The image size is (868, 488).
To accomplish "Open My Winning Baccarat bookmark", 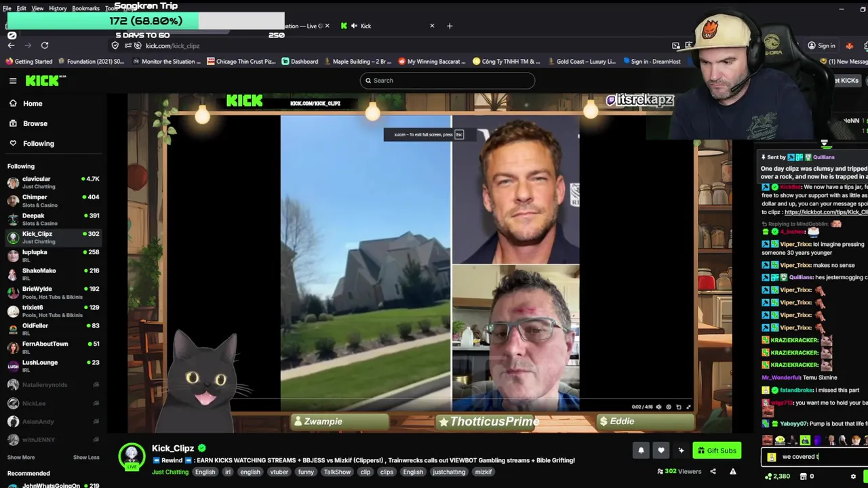I will point(431,62).
